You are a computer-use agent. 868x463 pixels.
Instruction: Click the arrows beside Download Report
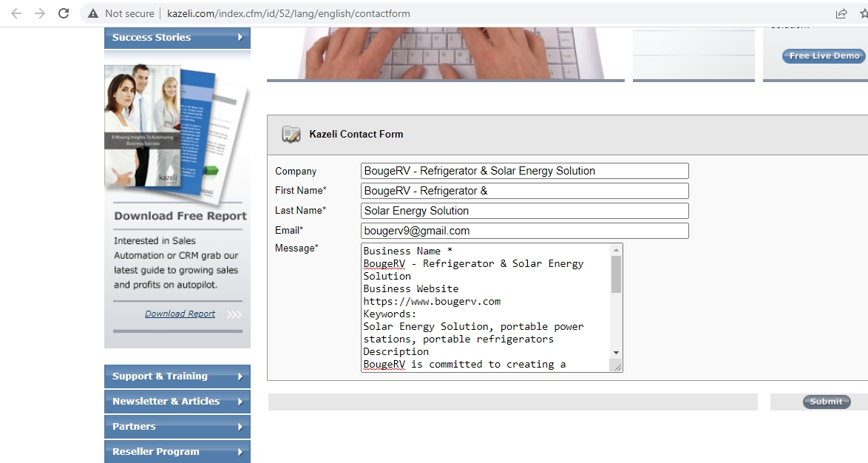[x=234, y=314]
